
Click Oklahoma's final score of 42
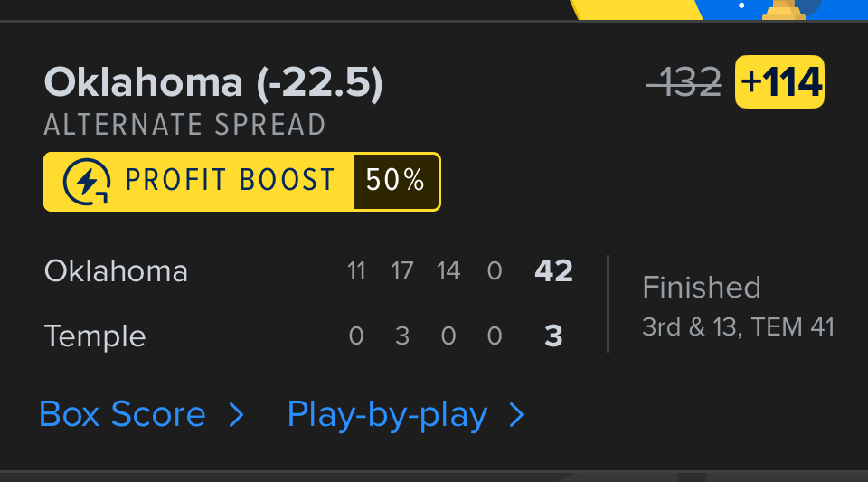click(x=553, y=271)
